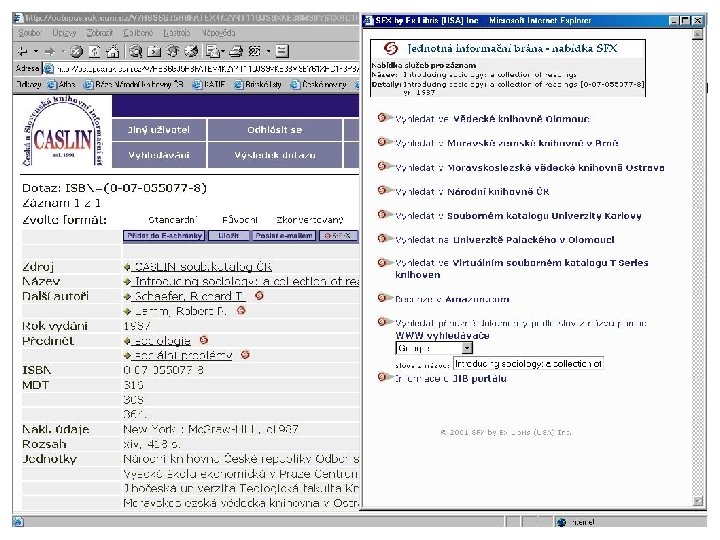Click the title words input field
The height and width of the screenshot is (540, 720).
(528, 364)
